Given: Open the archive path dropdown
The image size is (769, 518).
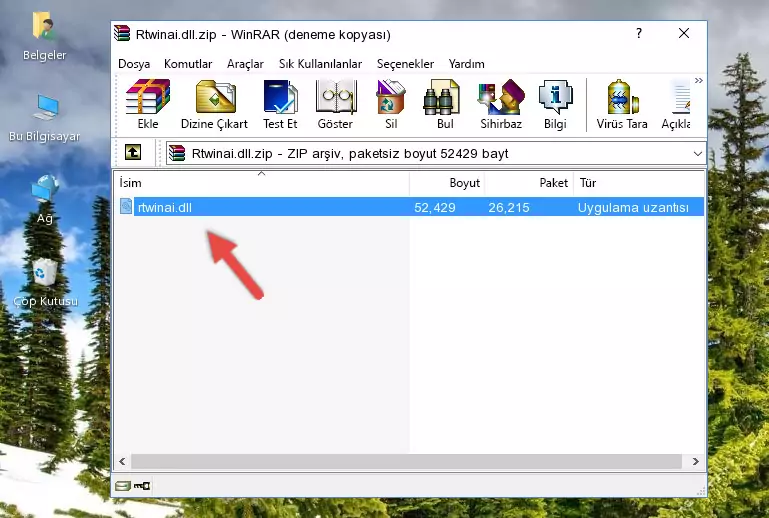Looking at the screenshot, I should (697, 154).
